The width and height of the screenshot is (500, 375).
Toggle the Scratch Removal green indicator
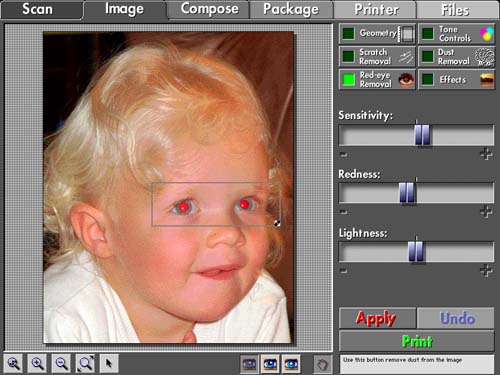pos(348,57)
